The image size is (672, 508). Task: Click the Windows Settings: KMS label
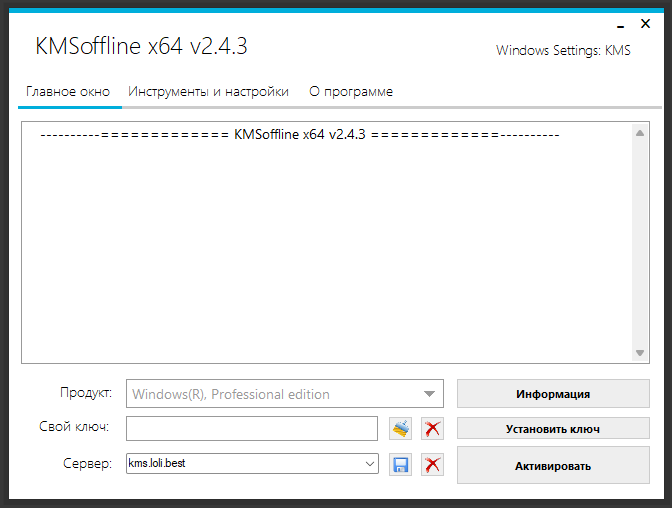click(x=563, y=51)
